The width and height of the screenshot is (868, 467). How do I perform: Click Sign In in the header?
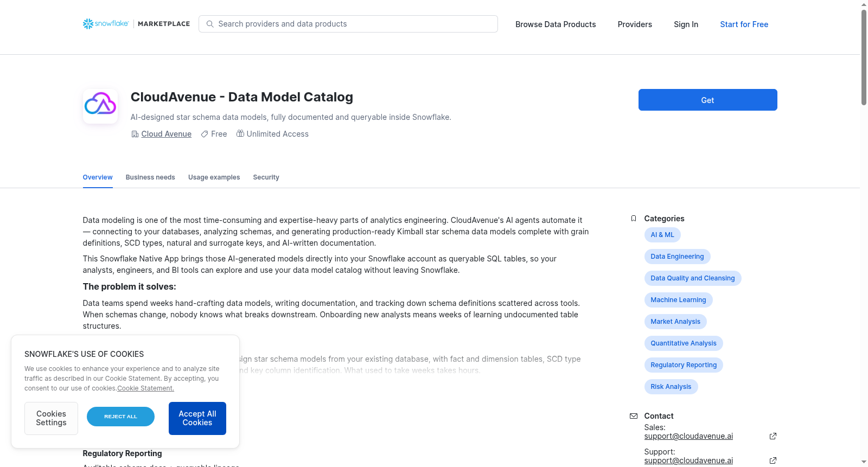click(686, 24)
